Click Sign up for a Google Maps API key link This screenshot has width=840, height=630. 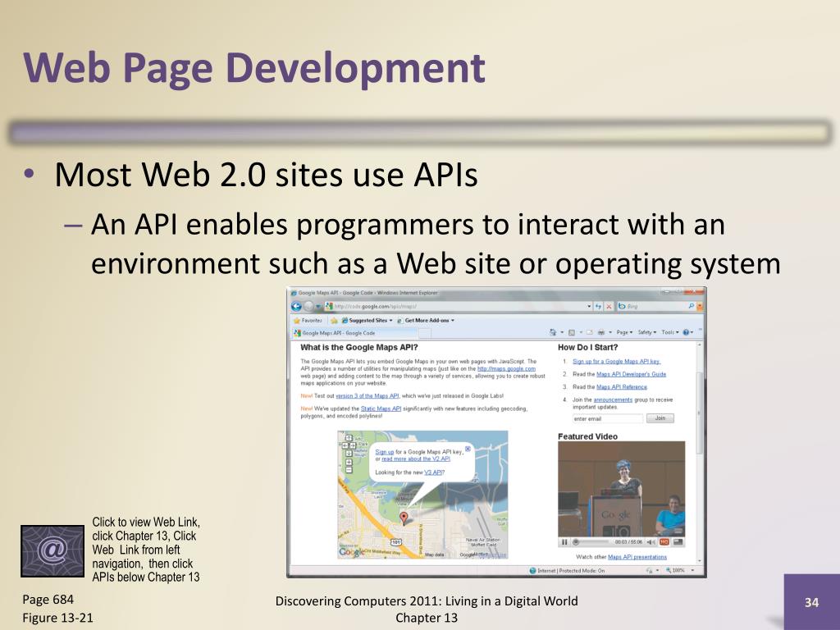pos(616,362)
